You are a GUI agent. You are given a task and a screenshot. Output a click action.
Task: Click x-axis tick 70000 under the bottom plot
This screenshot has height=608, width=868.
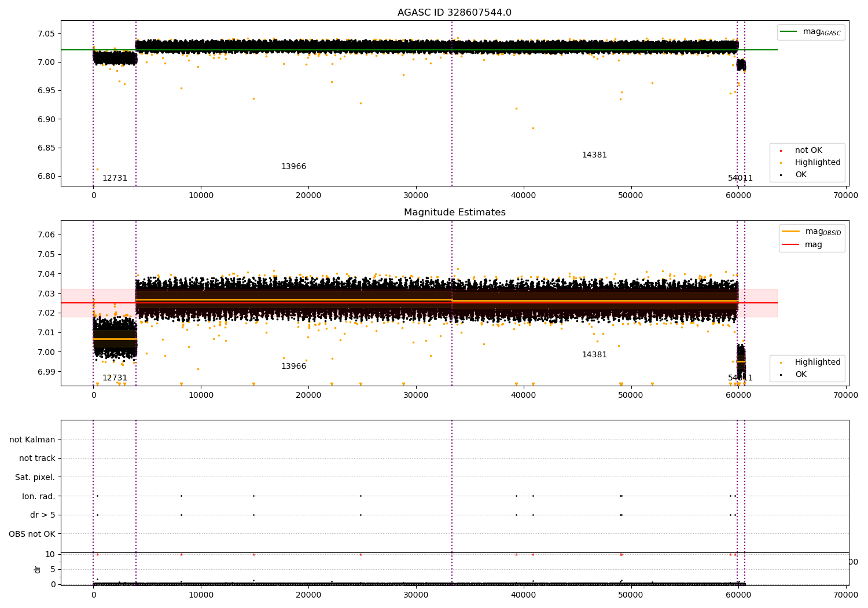[845, 595]
